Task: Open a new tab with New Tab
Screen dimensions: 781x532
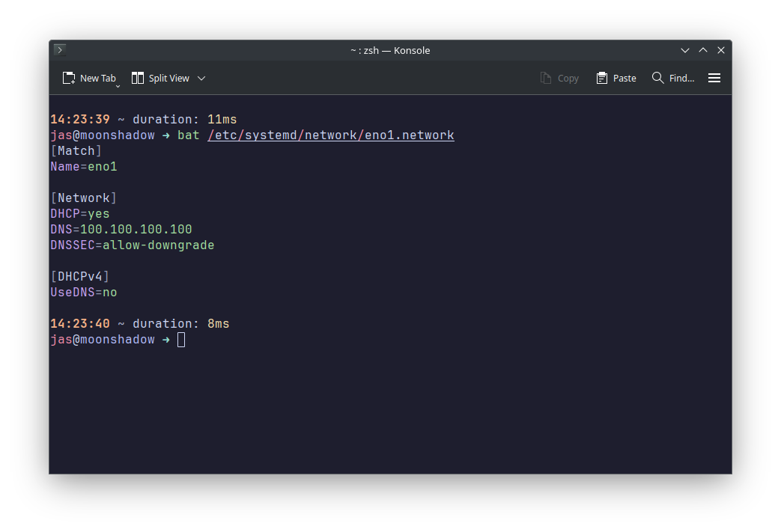Action: (x=90, y=78)
